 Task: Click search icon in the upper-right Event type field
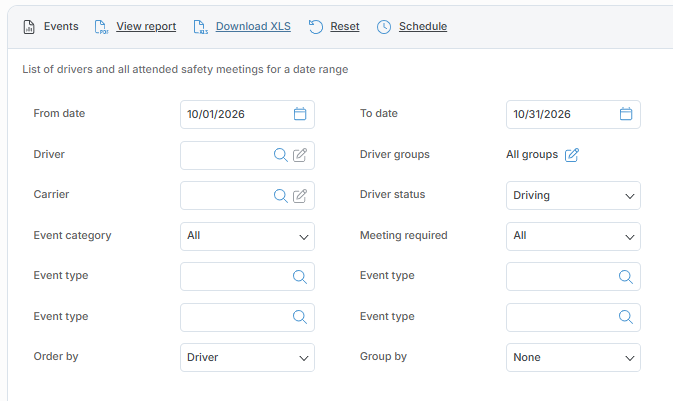click(626, 276)
